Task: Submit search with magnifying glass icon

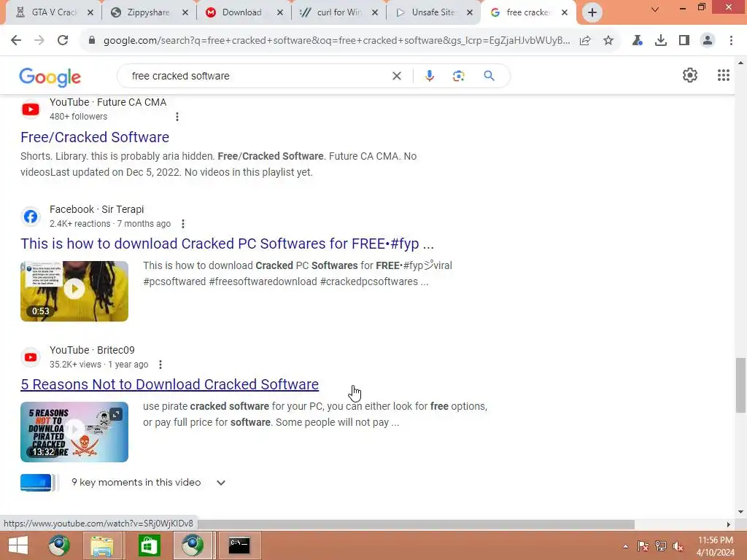Action: pos(489,76)
